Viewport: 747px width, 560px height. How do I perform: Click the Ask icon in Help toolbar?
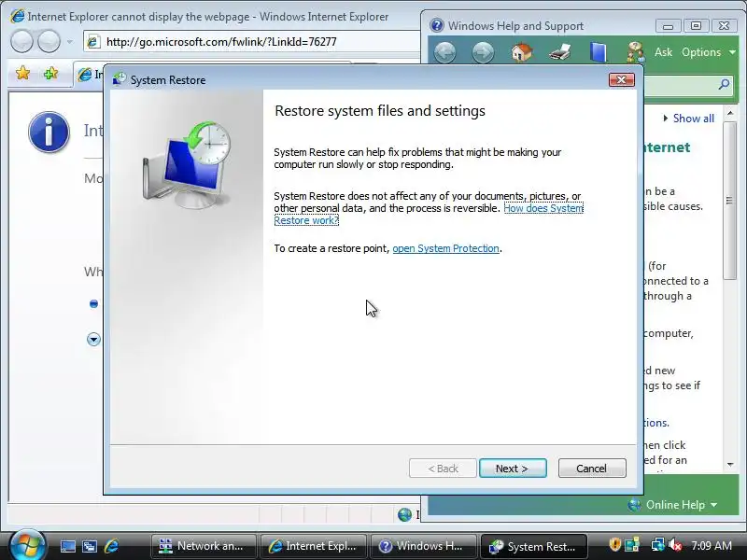coord(636,52)
